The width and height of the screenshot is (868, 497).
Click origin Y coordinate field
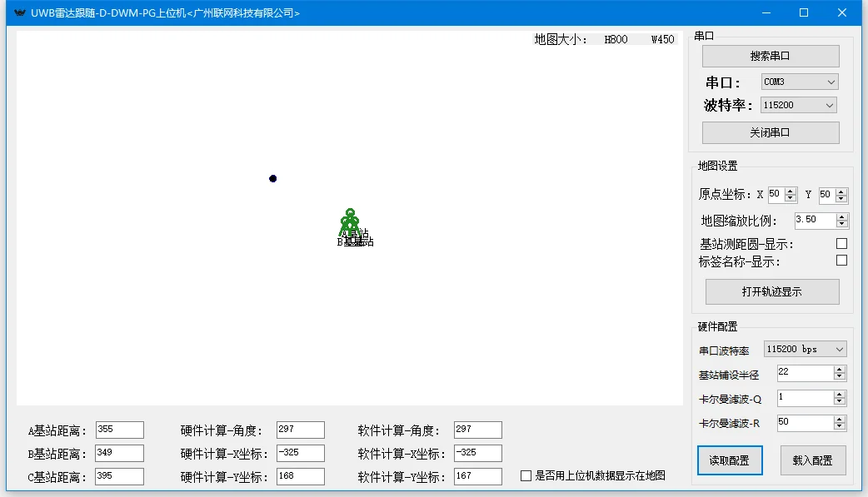827,195
